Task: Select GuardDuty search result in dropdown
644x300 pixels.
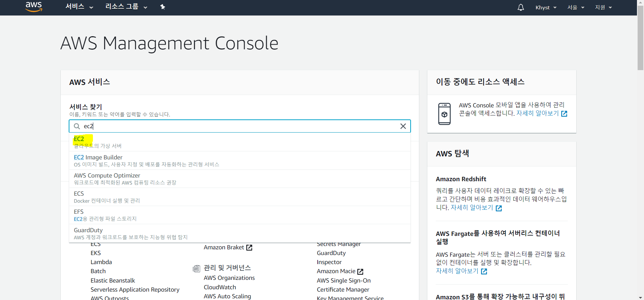Action: point(240,233)
